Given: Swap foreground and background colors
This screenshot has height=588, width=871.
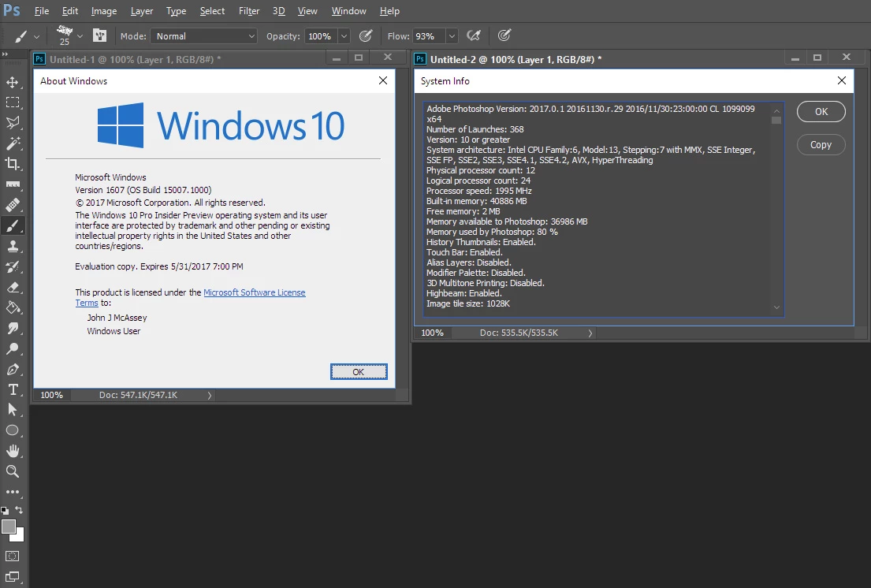Looking at the screenshot, I should click(x=19, y=510).
